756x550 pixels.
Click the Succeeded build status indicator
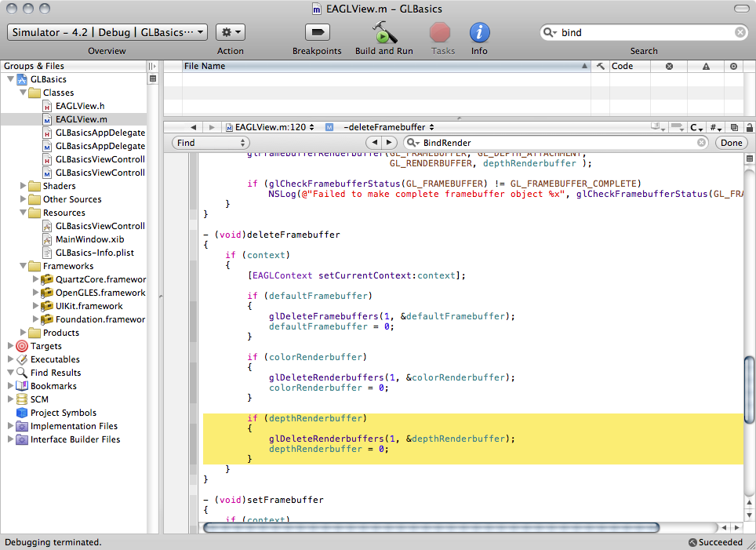pyautogui.click(x=715, y=542)
